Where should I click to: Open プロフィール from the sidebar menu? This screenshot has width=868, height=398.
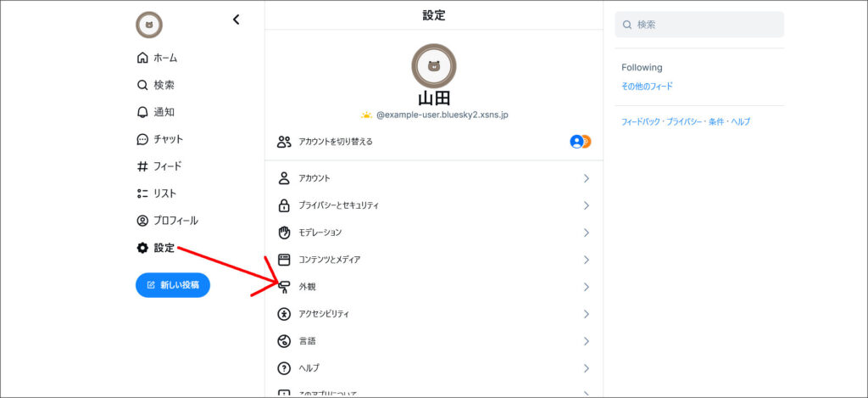175,221
